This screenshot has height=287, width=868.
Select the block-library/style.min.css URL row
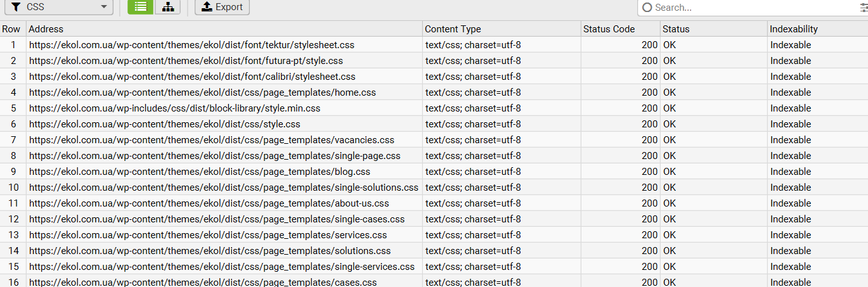[x=434, y=108]
